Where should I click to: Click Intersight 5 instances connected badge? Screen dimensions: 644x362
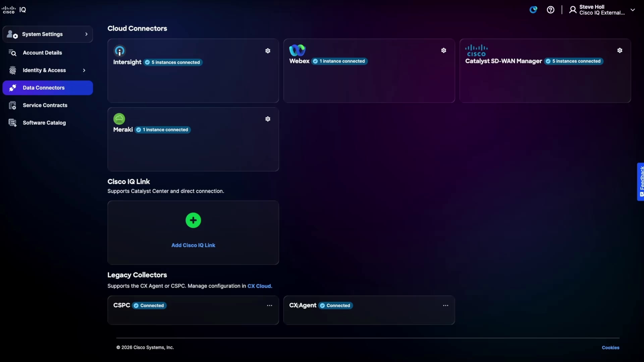pos(173,62)
